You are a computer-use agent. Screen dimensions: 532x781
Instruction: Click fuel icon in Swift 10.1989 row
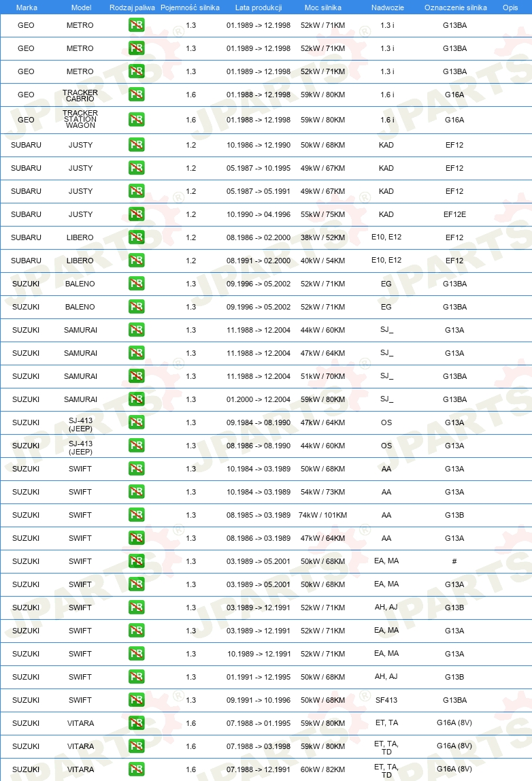pos(137,654)
